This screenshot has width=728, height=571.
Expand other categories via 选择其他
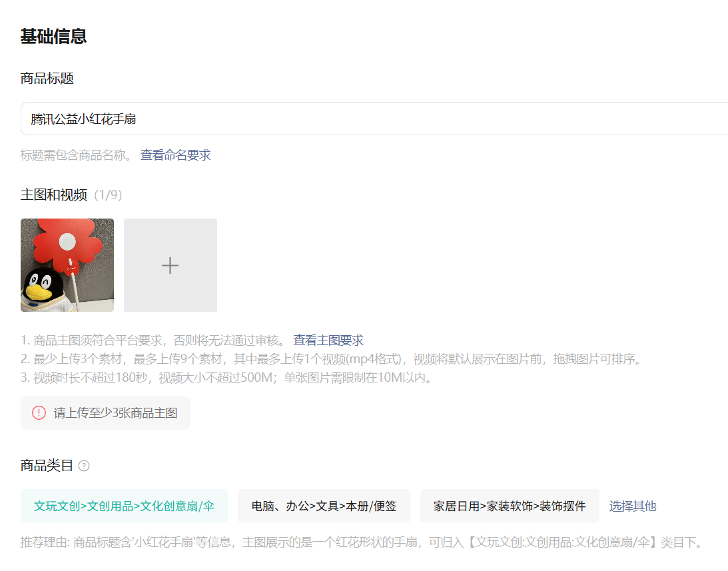click(x=632, y=506)
